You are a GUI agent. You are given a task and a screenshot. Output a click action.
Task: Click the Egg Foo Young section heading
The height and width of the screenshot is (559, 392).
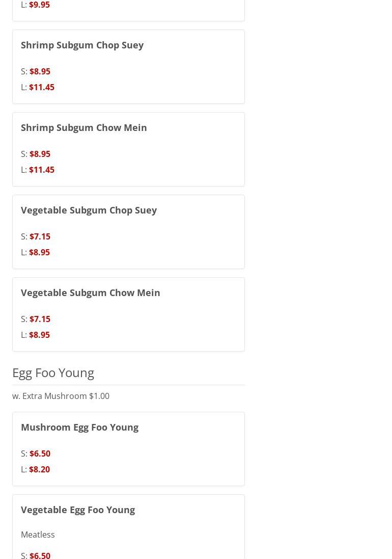tap(53, 372)
